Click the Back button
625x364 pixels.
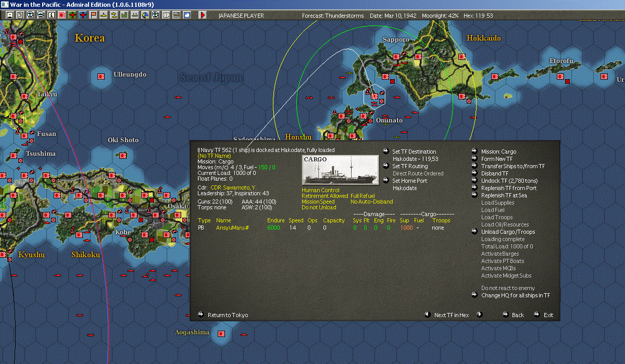pyautogui.click(x=518, y=315)
